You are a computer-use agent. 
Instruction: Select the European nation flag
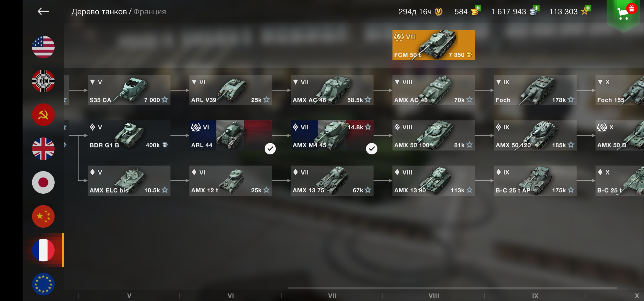[x=43, y=284]
